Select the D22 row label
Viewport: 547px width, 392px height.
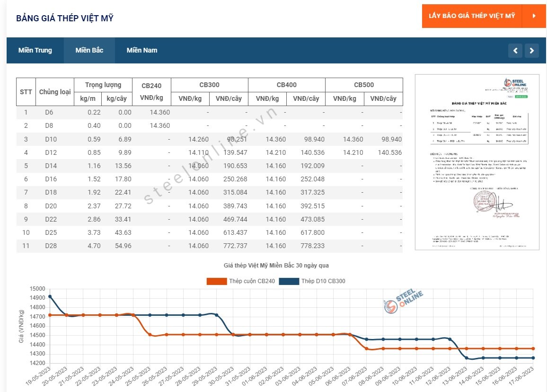pyautogui.click(x=51, y=219)
